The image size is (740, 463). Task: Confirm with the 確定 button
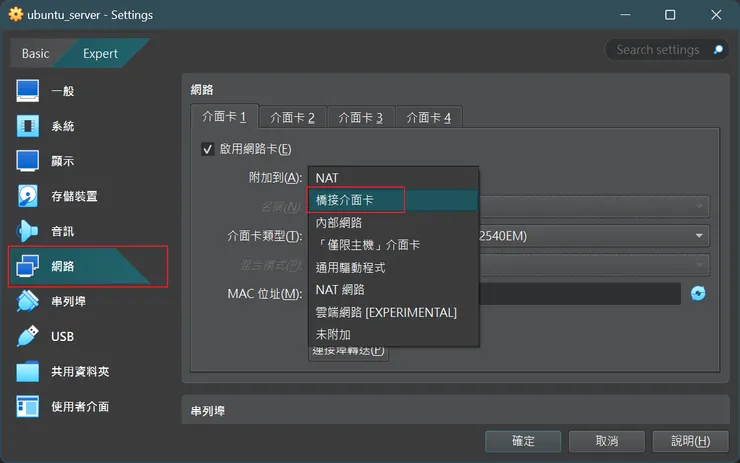[523, 441]
